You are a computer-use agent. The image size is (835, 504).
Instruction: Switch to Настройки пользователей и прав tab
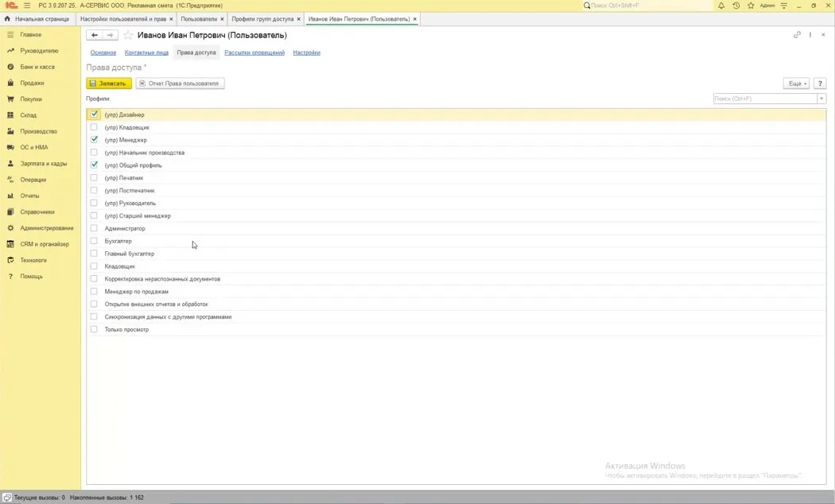pyautogui.click(x=123, y=19)
